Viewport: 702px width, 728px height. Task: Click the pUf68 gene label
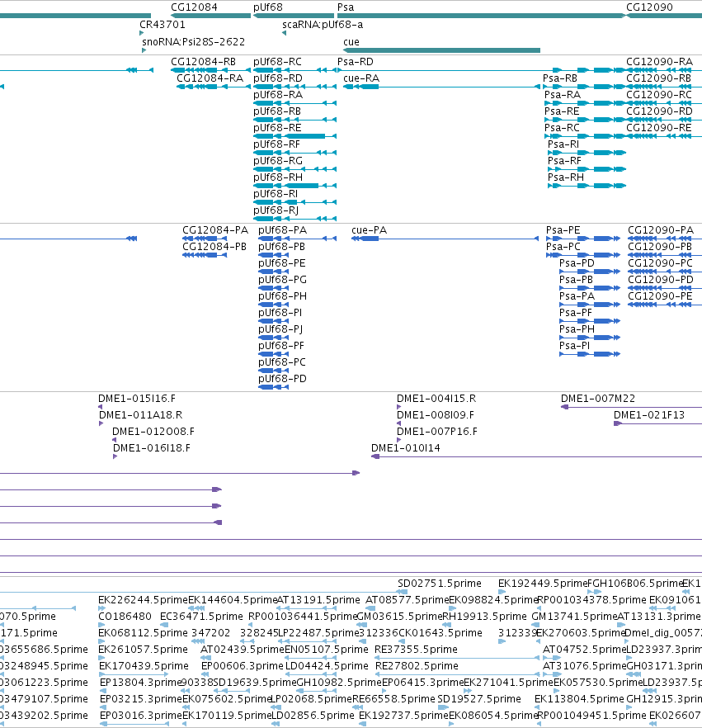(268, 7)
